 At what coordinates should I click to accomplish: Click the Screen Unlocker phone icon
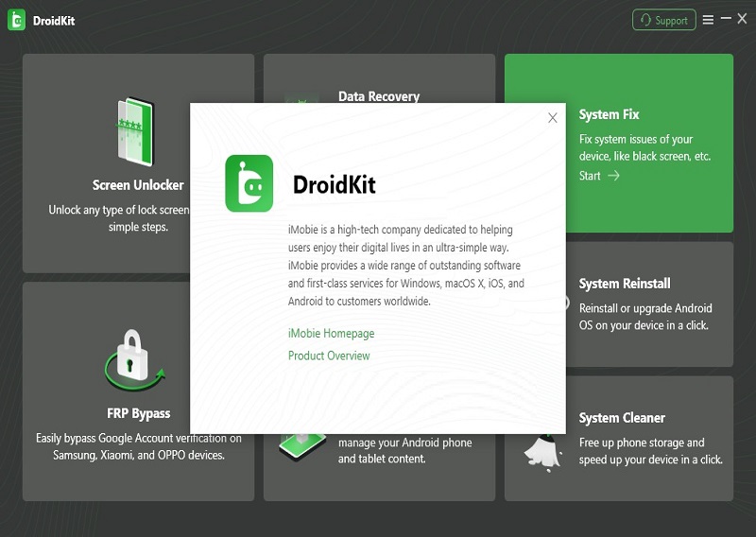(135, 131)
